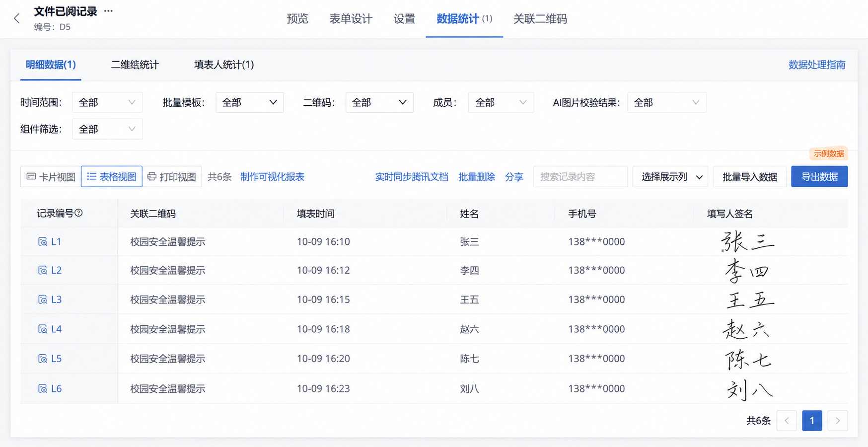
Task: Open record L4 detail icon
Action: point(43,329)
